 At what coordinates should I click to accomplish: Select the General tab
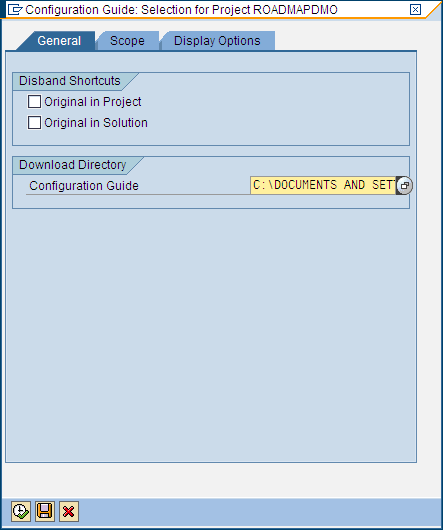click(x=59, y=41)
